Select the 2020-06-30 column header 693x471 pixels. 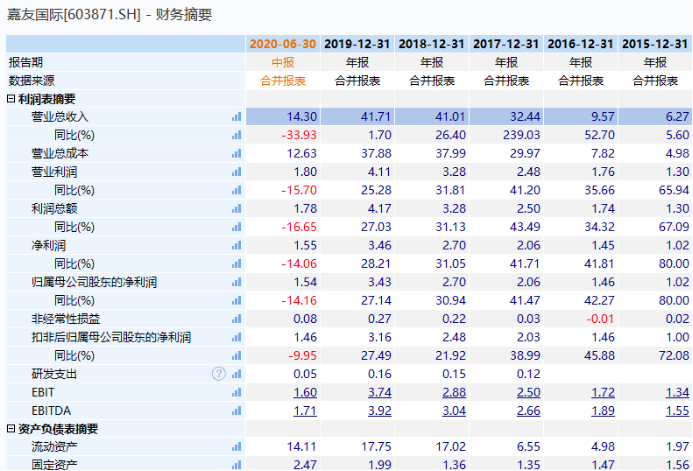[283, 44]
